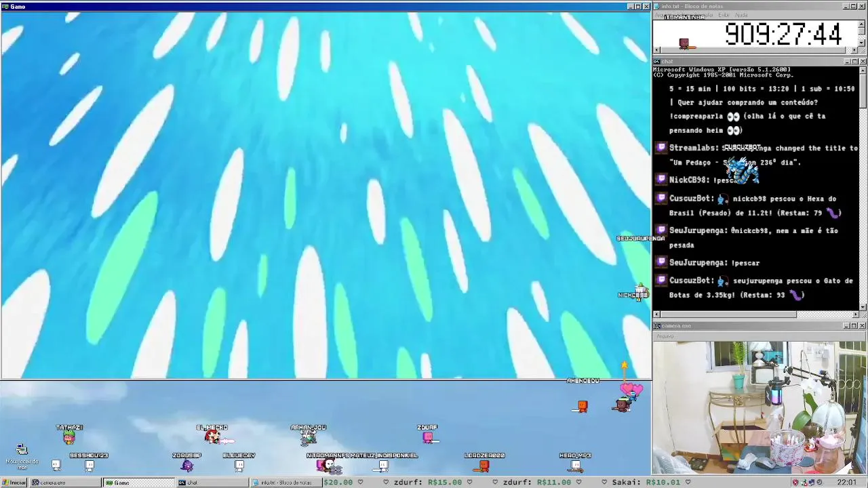Click the chat window scroll up arrow
Viewport: 868px width, 488px height.
point(863,70)
